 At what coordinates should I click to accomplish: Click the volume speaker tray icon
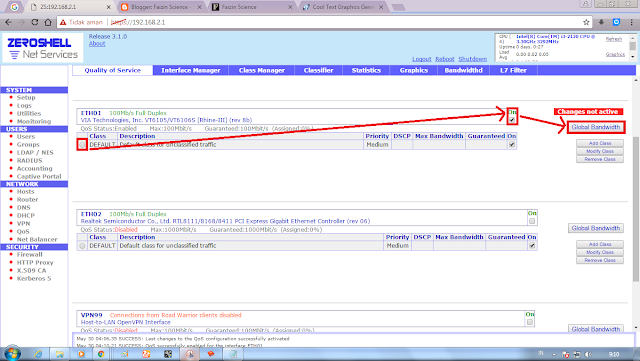click(x=588, y=354)
